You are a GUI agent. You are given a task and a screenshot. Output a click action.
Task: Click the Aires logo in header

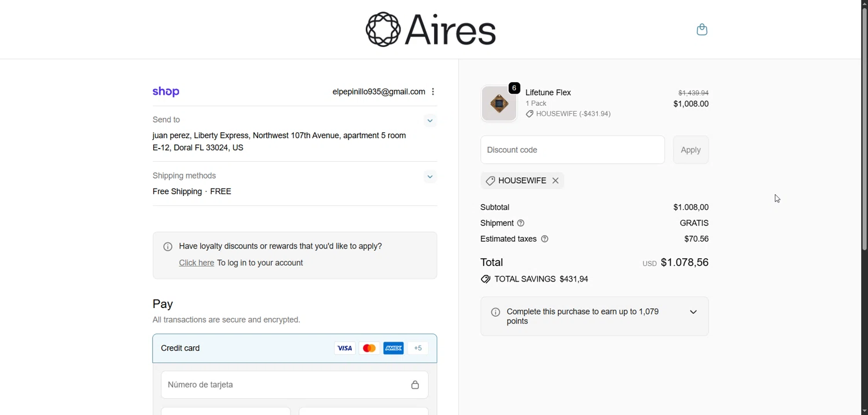tap(431, 29)
